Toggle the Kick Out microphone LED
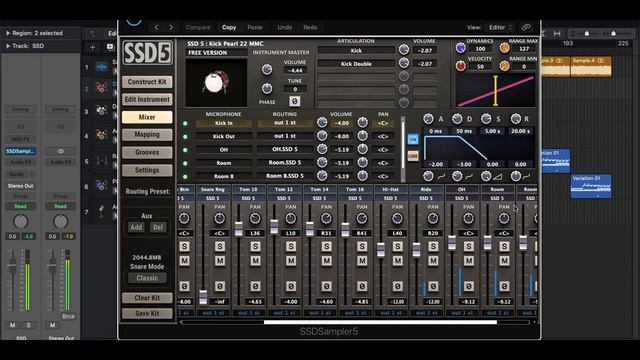This screenshot has height=360, width=640. [185, 137]
